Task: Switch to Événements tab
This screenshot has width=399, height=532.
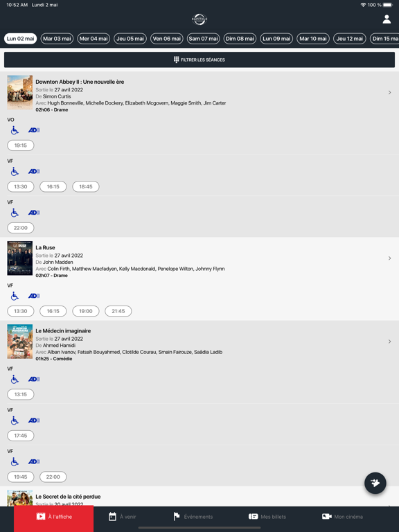Action: [193, 517]
